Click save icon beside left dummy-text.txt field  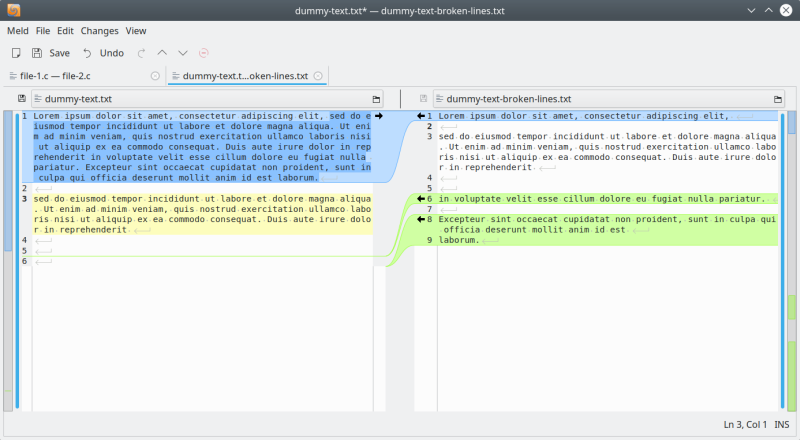[x=22, y=99]
